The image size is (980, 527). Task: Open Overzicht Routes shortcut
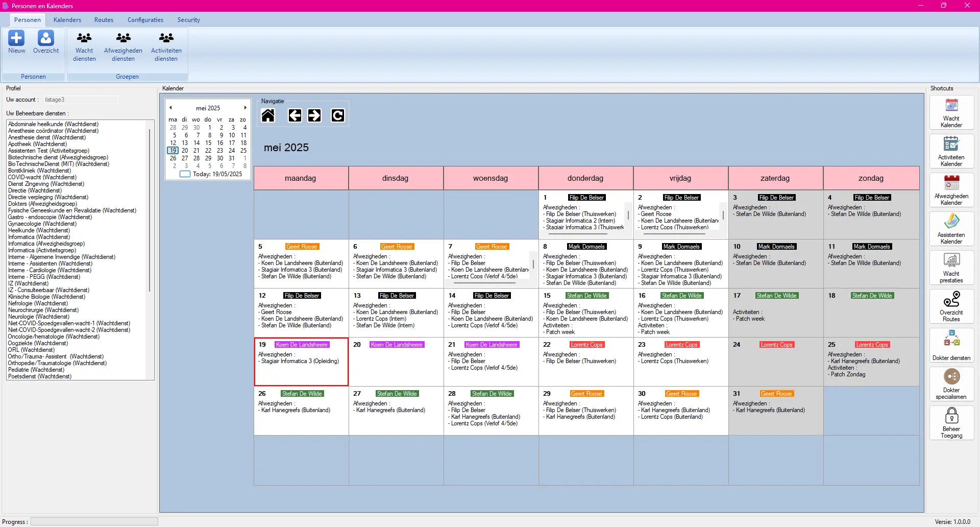[951, 306]
